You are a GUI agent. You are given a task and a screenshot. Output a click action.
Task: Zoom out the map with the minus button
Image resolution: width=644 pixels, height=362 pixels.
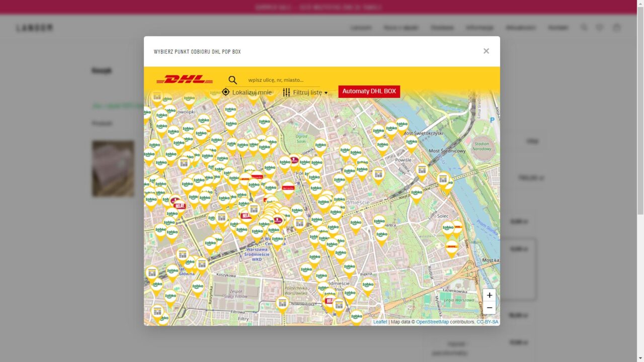[x=489, y=308]
